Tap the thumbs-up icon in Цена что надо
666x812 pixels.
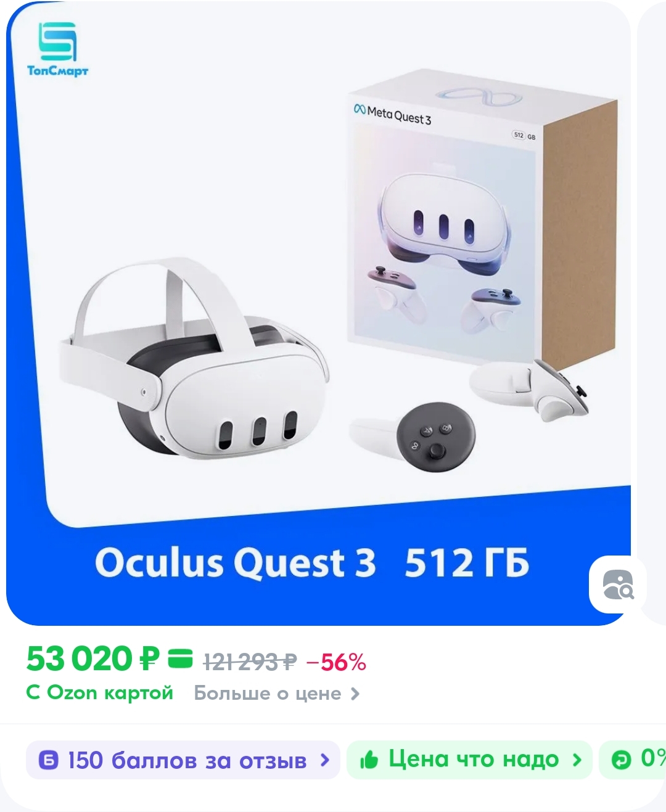coord(369,760)
